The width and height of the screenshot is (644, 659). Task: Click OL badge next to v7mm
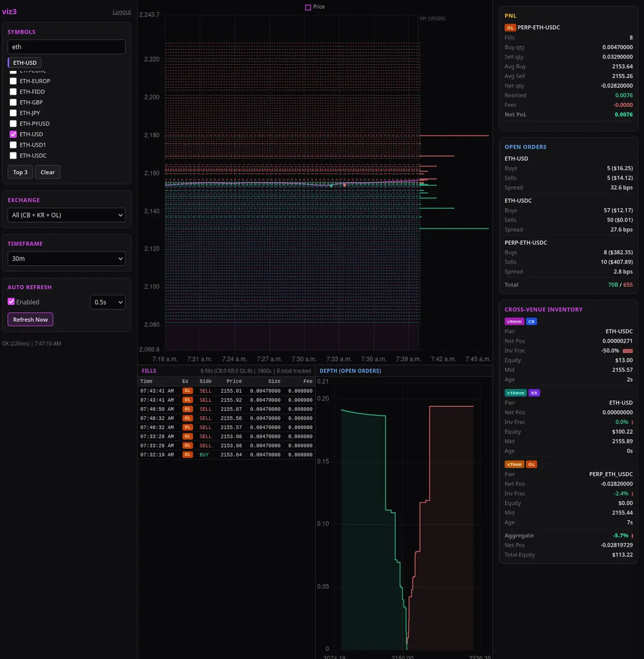click(531, 465)
